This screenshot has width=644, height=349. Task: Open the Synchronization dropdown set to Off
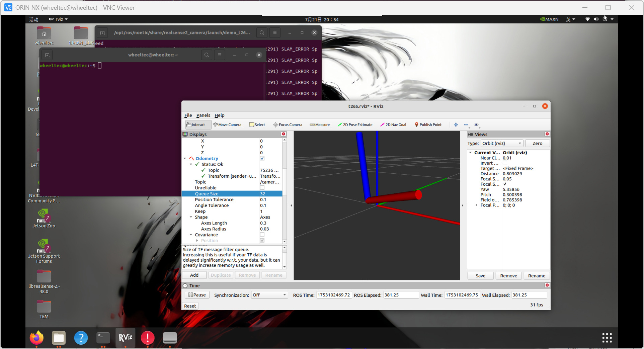[269, 295]
